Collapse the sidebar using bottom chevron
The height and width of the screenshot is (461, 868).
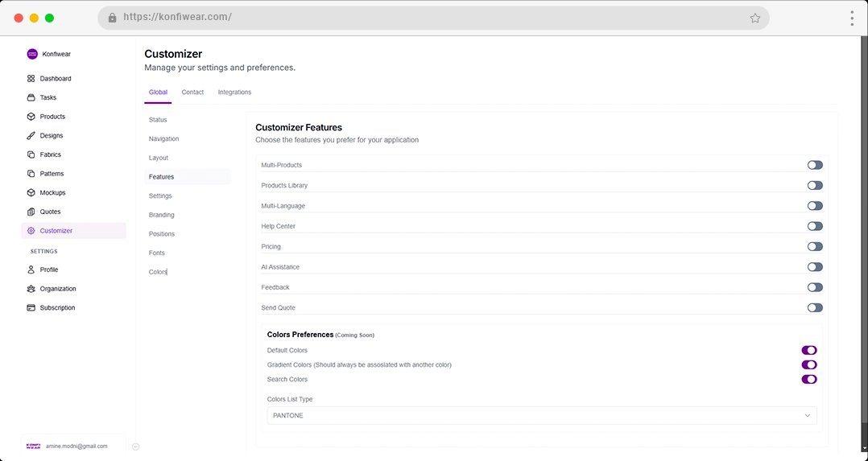click(x=135, y=447)
